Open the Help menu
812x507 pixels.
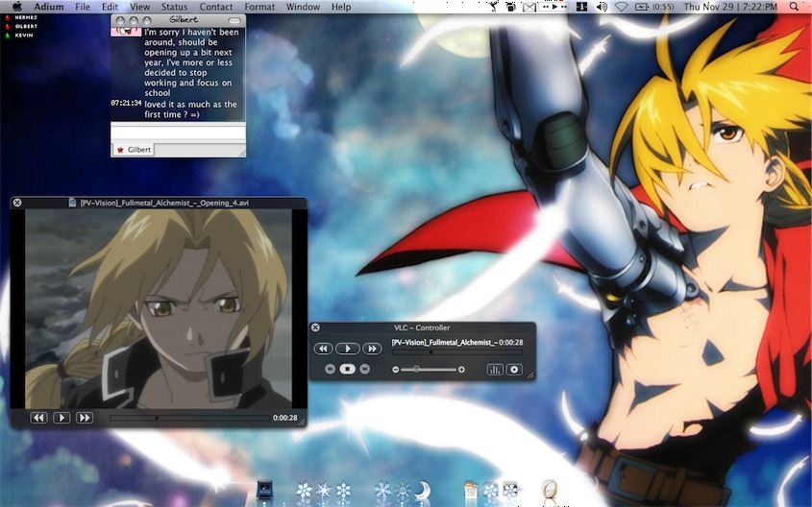point(341,7)
